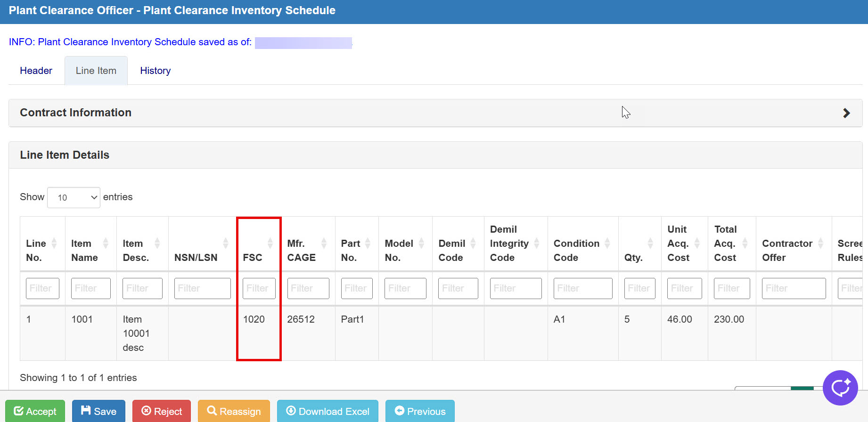
Task: Sort by Total Acq. Cost arrows
Action: (745, 243)
